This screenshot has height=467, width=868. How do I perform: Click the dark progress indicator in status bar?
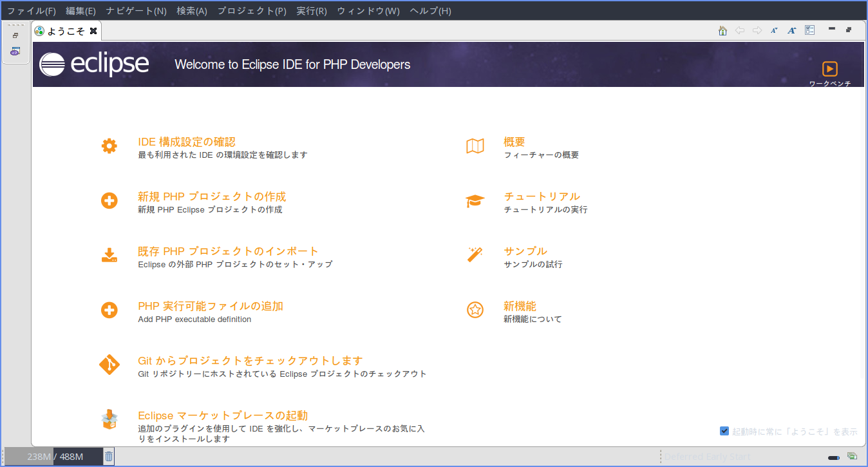(834, 457)
